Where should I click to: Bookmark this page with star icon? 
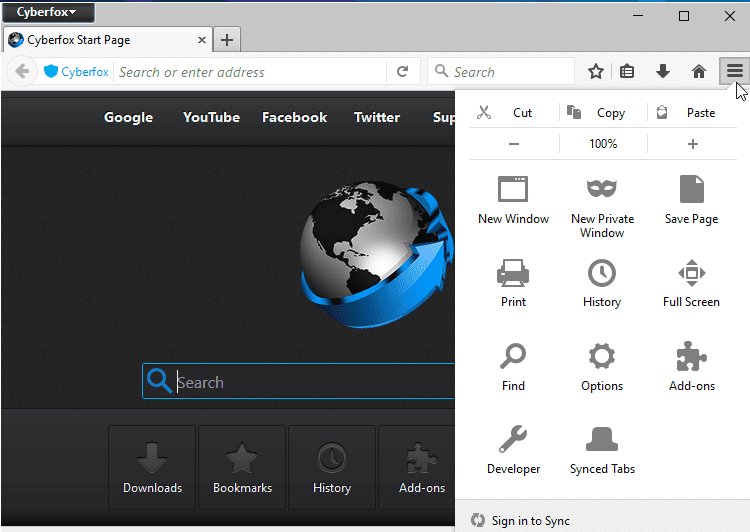click(596, 72)
